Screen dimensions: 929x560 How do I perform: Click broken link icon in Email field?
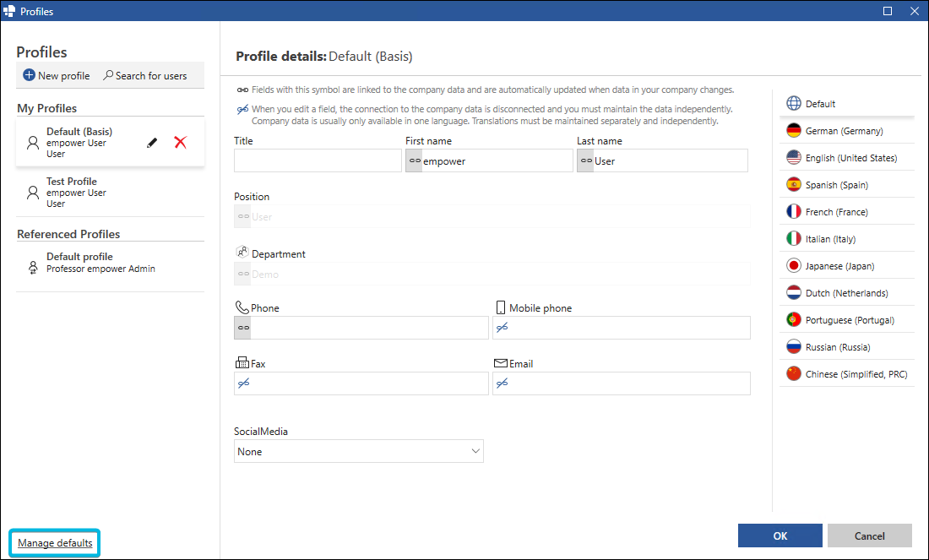tap(502, 383)
